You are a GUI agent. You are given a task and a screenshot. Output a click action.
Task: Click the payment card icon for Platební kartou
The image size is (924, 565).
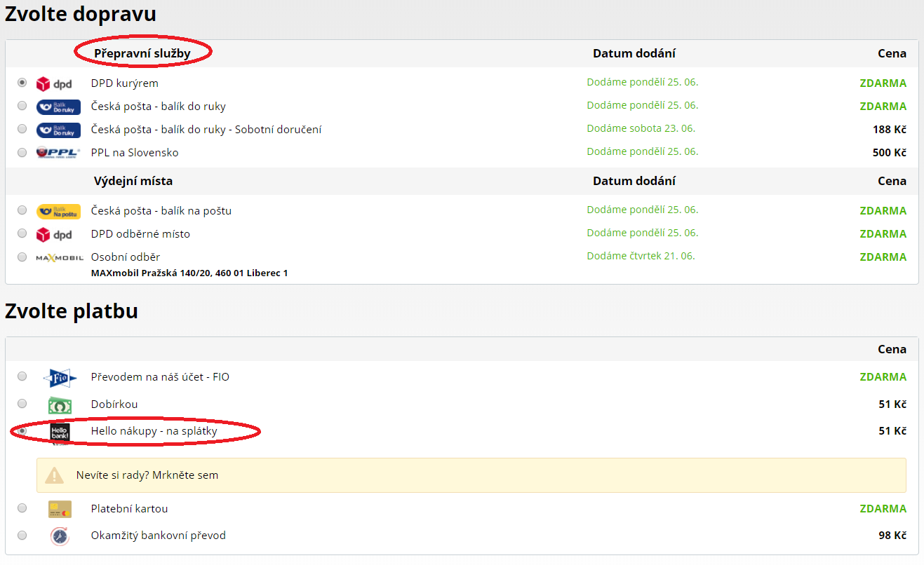click(x=60, y=509)
